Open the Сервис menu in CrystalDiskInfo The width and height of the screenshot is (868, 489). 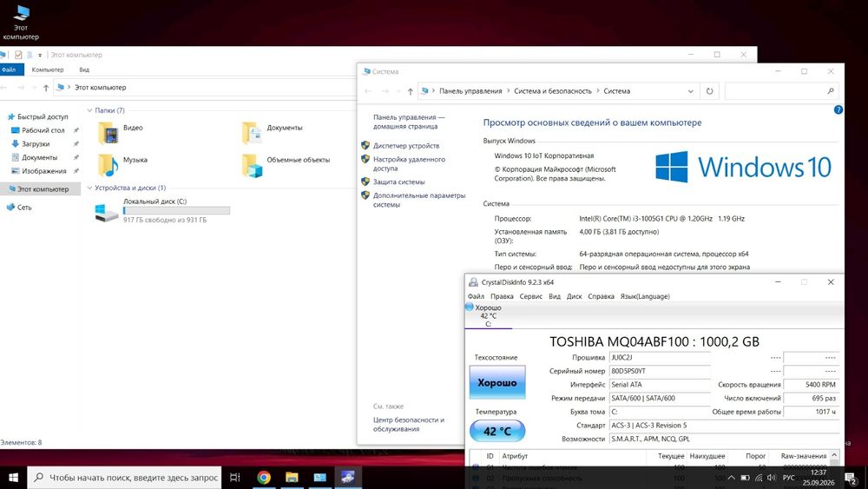[531, 296]
